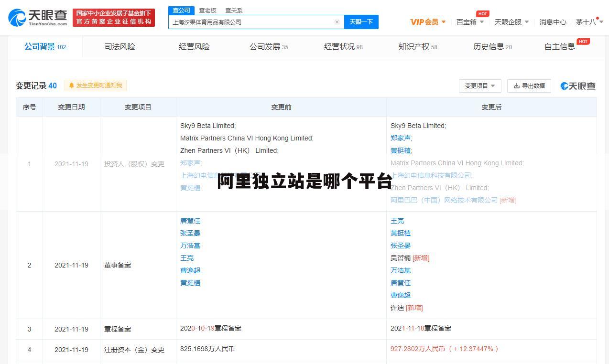Click the red 官方备案企业征信机构 banner

point(114,18)
